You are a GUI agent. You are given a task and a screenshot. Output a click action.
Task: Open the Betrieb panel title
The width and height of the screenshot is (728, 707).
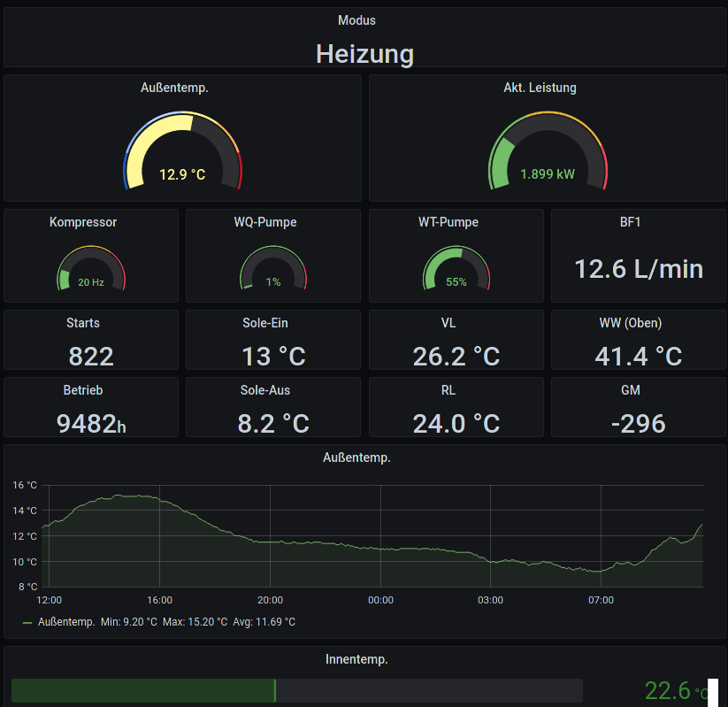pos(83,390)
